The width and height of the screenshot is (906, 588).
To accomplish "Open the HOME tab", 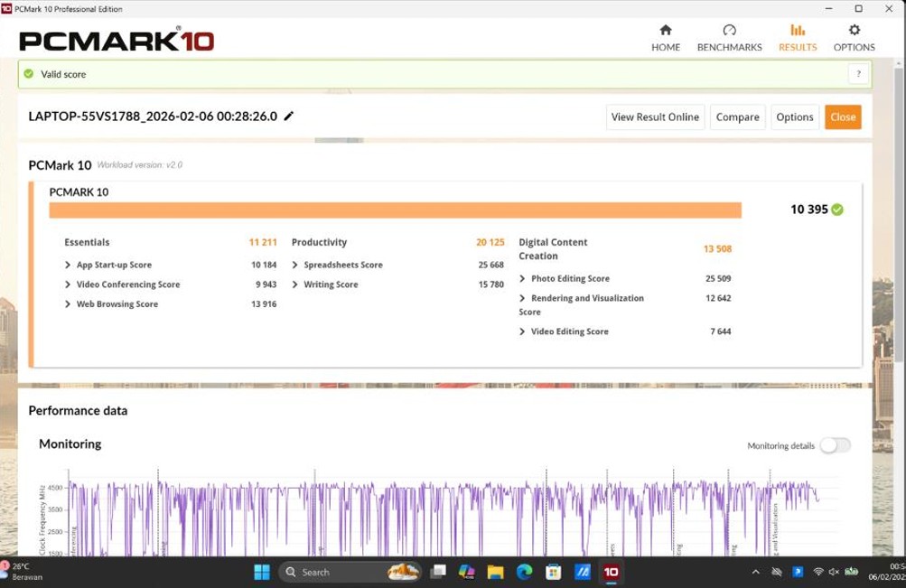I will [x=666, y=38].
